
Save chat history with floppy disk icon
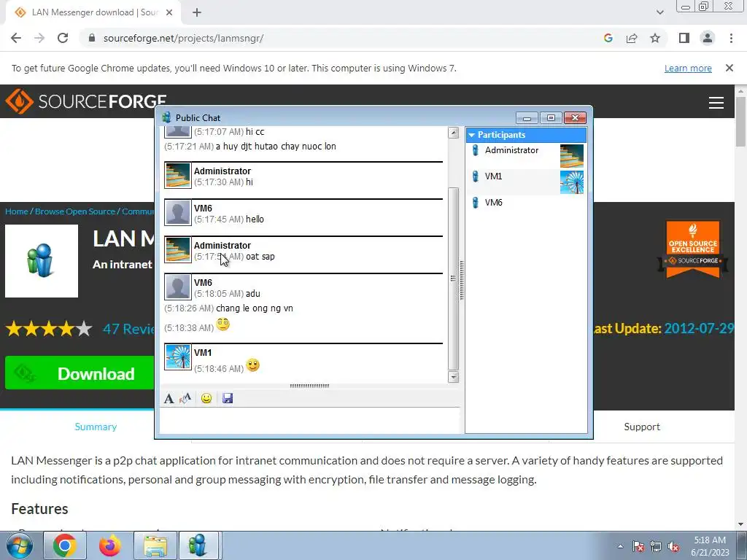[x=228, y=399]
